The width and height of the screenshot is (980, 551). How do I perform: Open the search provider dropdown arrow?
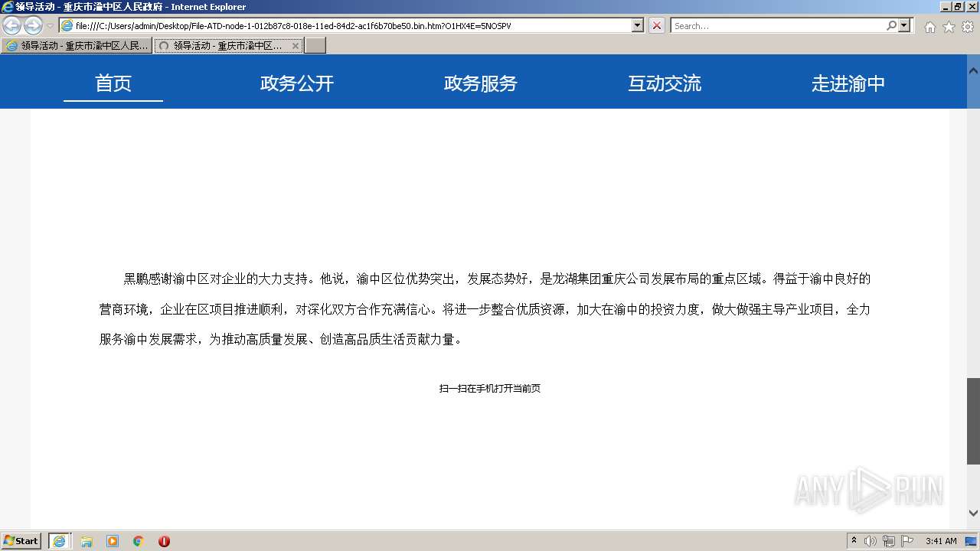click(x=905, y=25)
